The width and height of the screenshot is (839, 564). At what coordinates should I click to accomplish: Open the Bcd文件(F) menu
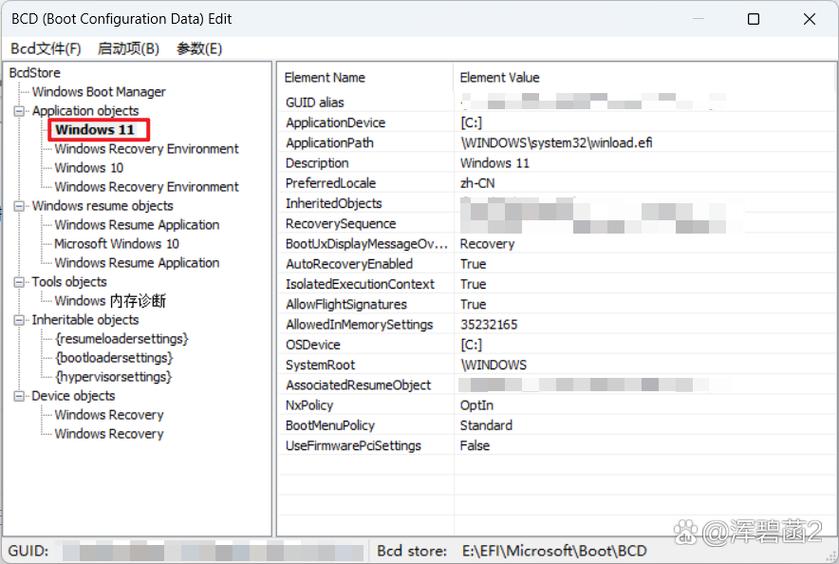tap(46, 49)
